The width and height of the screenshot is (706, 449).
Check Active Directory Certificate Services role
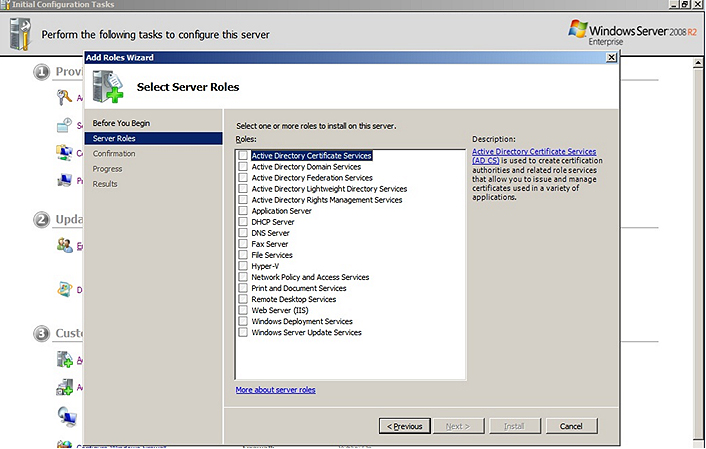243,156
